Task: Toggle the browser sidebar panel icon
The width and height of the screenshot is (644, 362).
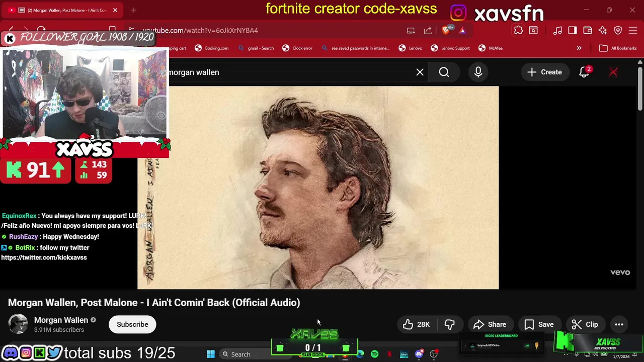Action: (x=573, y=30)
